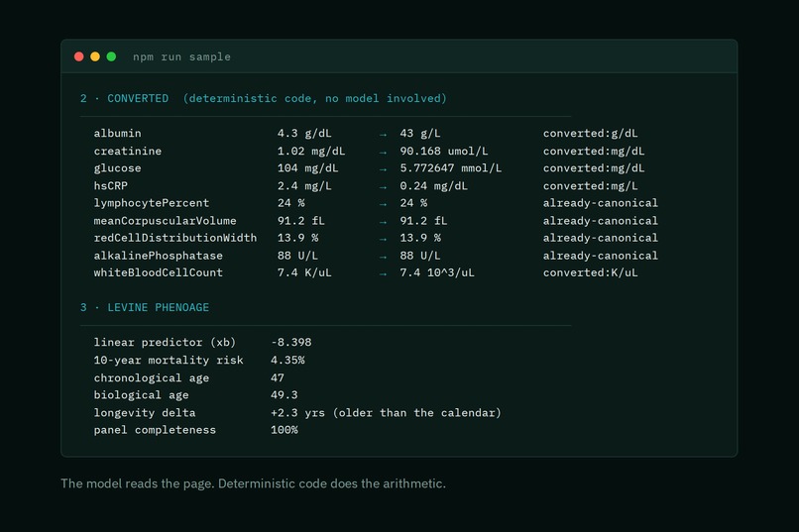Screen dimensions: 799x532
Task: Click the 'npm run sample' title text
Action: (182, 57)
